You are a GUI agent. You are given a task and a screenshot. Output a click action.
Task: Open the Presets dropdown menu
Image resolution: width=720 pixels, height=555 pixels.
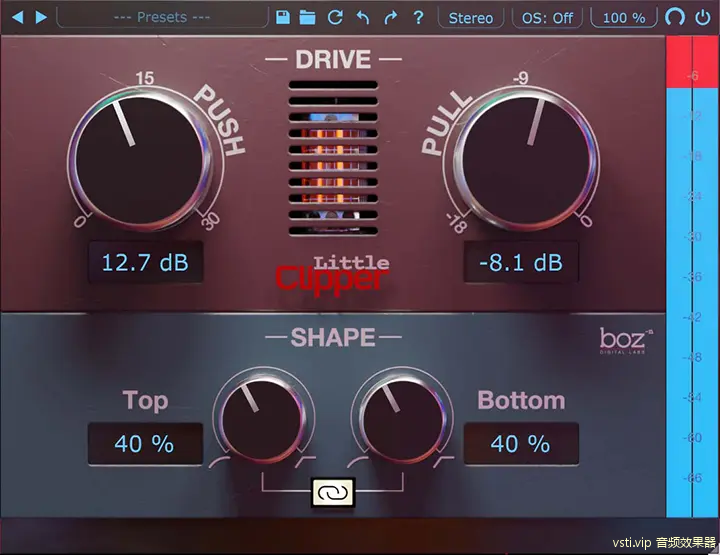(x=162, y=17)
